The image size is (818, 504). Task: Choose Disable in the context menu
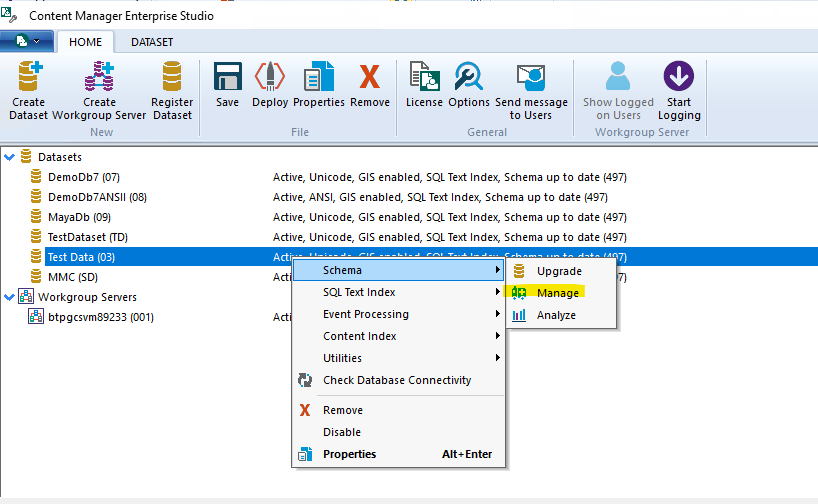pos(398,432)
